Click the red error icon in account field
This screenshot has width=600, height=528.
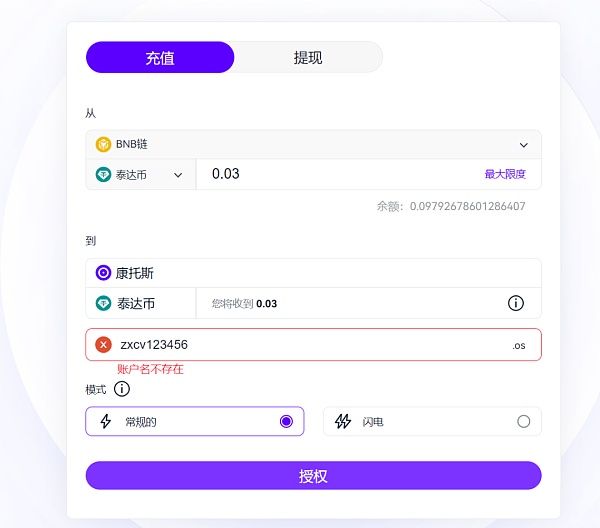pos(103,345)
